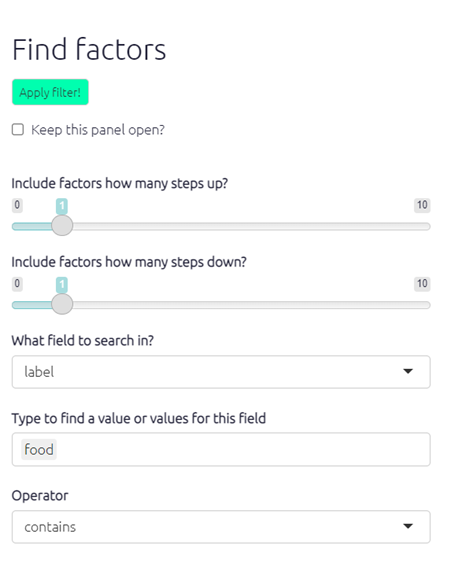Enable the Keep this panel open checkbox

click(18, 129)
